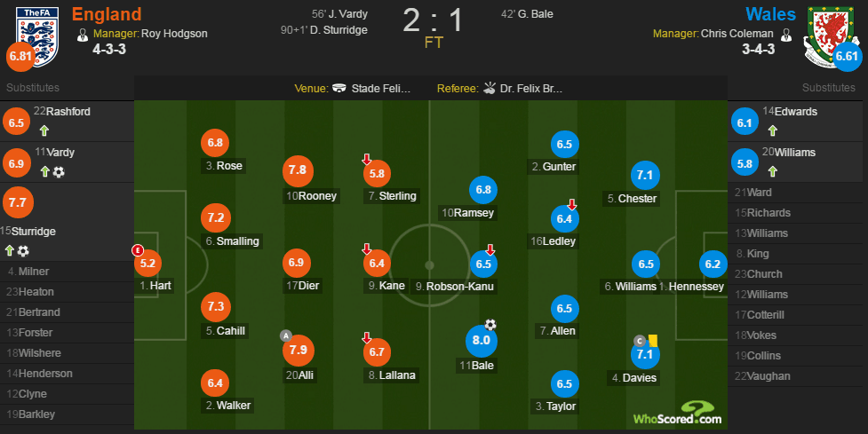This screenshot has height=434, width=868.
Task: Click the England team name heading
Action: (107, 14)
